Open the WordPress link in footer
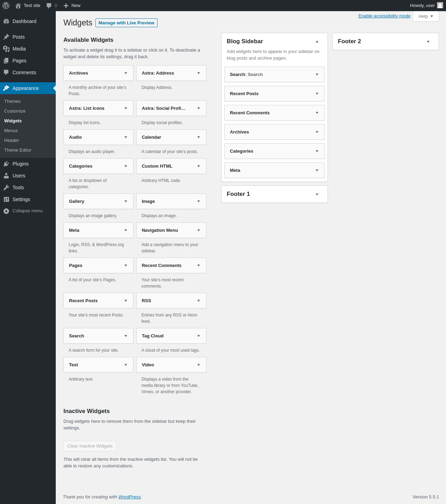Viewport: 446px width, 504px height. [x=130, y=497]
